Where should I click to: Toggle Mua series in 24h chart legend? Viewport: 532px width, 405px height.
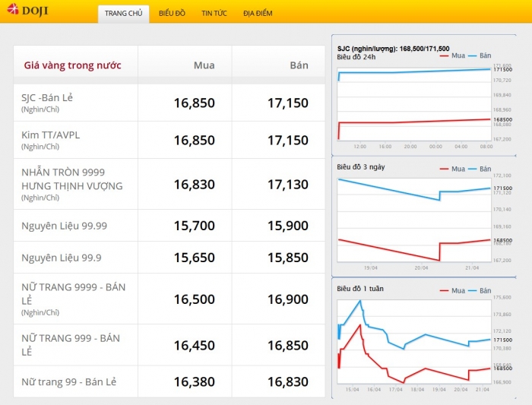point(453,56)
